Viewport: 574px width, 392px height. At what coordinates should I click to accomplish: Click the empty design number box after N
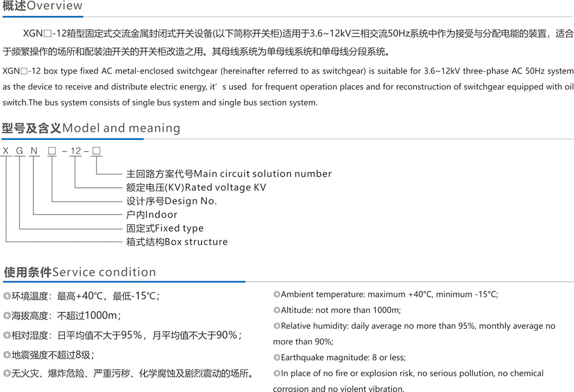tap(52, 151)
